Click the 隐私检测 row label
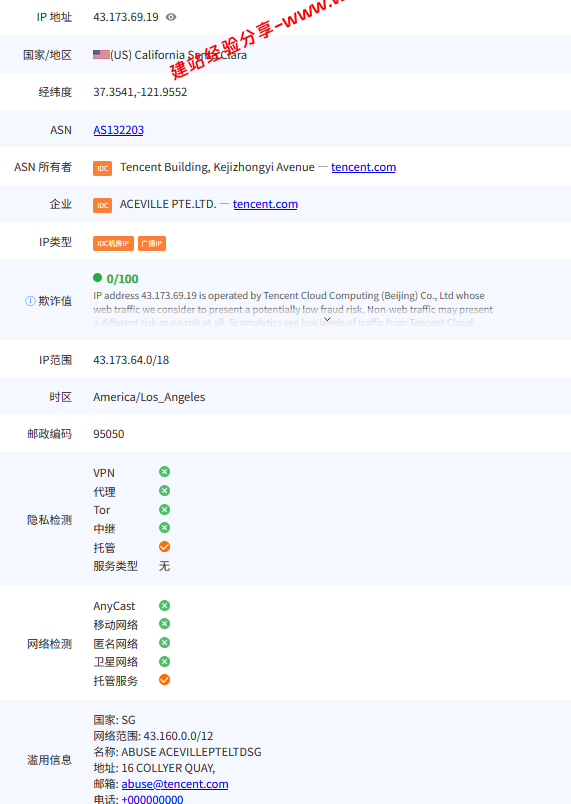571x804 pixels. click(x=49, y=520)
